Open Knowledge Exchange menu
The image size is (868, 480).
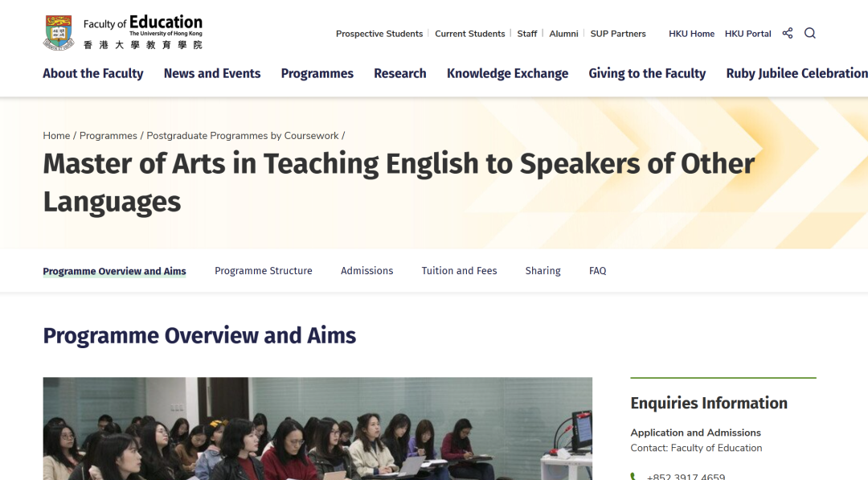[508, 74]
